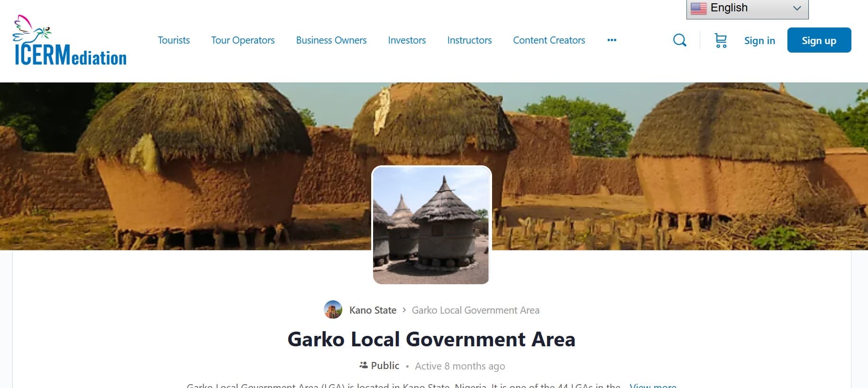
Task: Follow the Kano State breadcrumb link
Action: [x=373, y=310]
